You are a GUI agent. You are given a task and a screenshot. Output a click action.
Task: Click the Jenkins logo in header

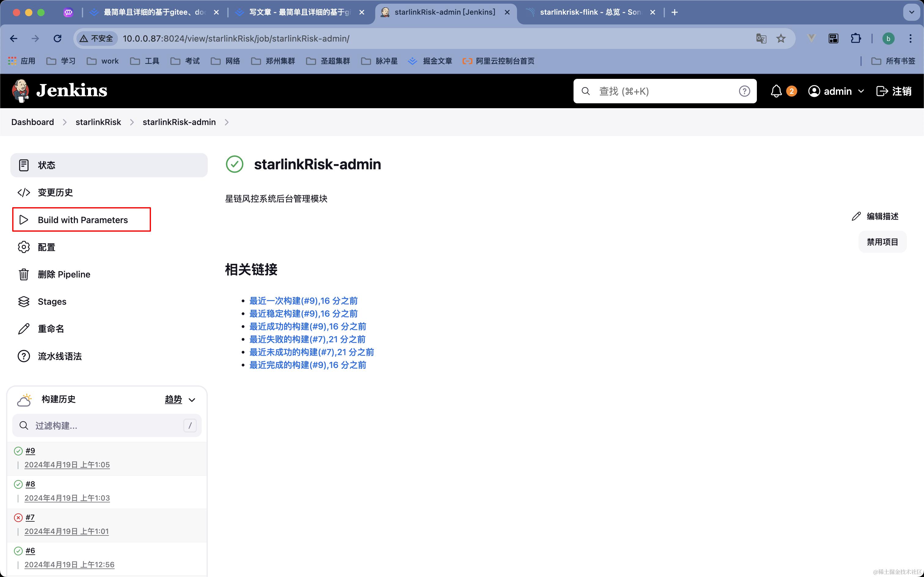point(59,91)
